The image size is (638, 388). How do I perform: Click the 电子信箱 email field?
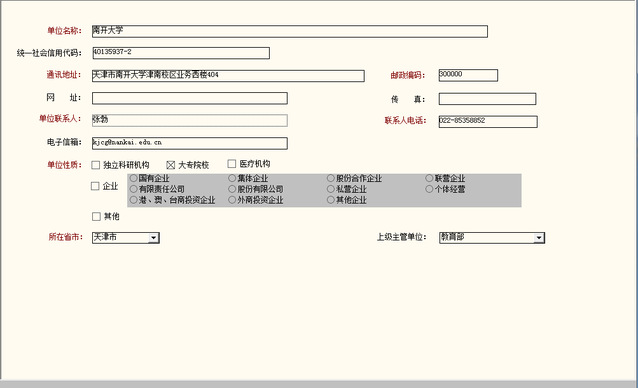pyautogui.click(x=190, y=143)
